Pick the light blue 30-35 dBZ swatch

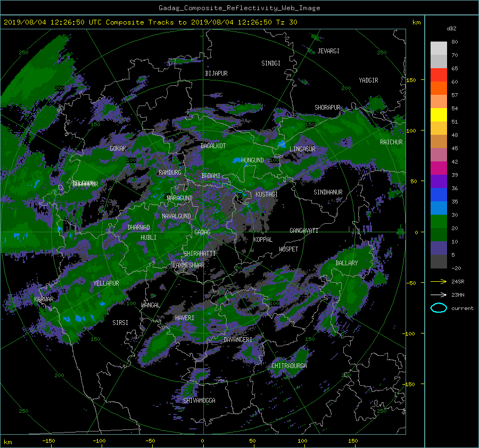point(439,208)
